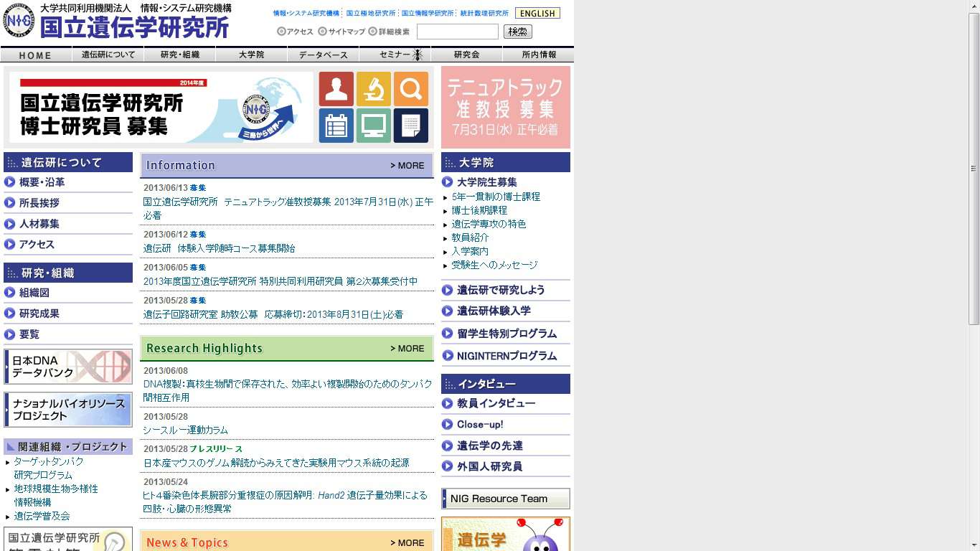This screenshot has width=980, height=551.
Task: Switch to the ENGLISH site version
Action: (537, 13)
